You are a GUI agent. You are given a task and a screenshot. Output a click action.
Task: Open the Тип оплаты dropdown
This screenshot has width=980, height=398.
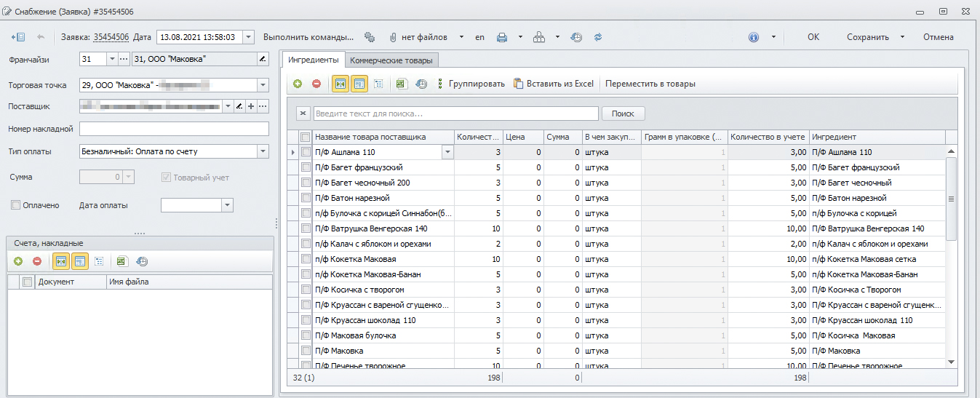pos(263,151)
